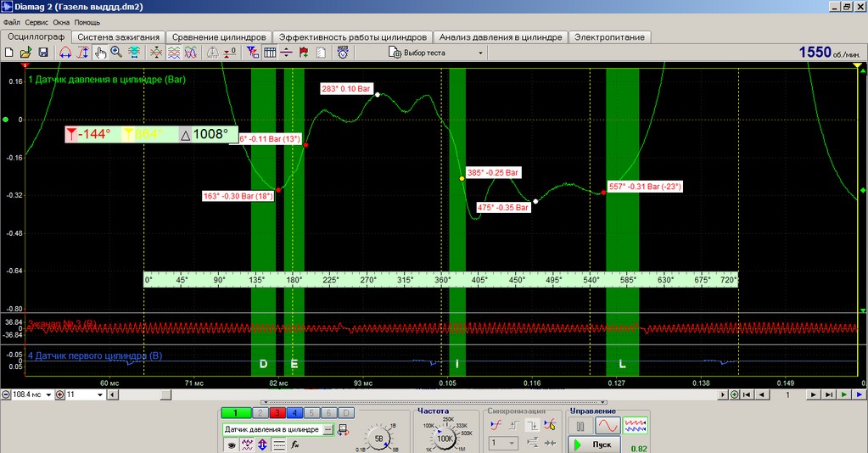Switch to Система зажигания tab

119,37
